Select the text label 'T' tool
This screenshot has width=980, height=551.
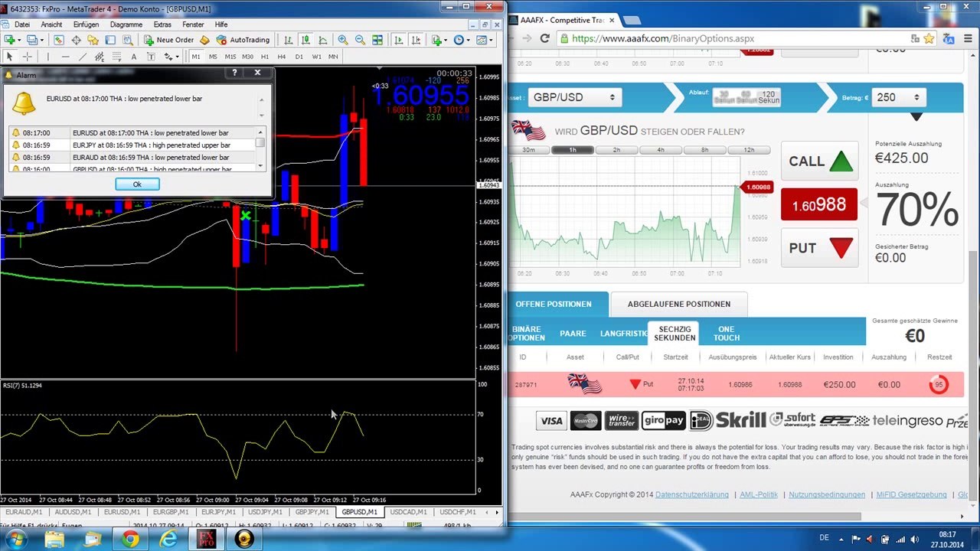(151, 57)
